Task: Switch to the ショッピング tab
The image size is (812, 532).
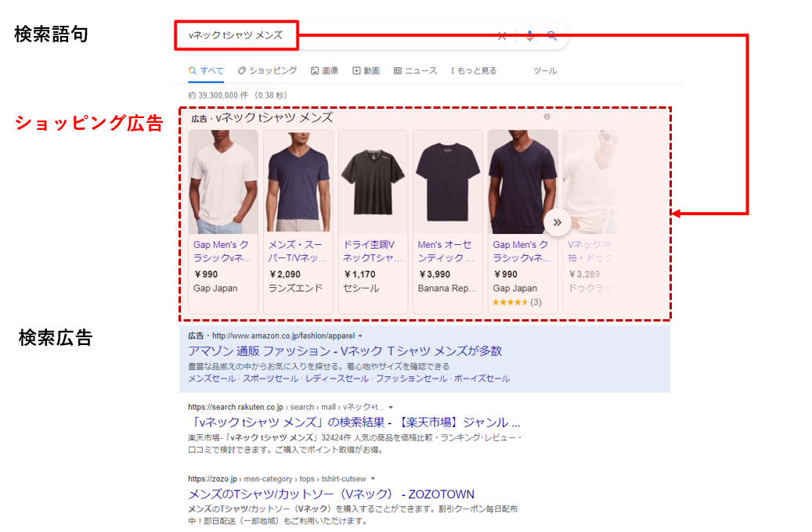Action: click(267, 70)
